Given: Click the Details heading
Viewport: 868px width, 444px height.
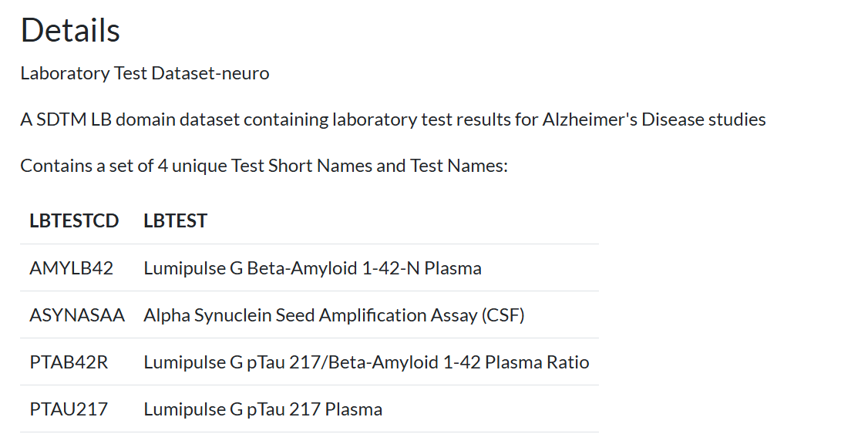Looking at the screenshot, I should coord(70,30).
